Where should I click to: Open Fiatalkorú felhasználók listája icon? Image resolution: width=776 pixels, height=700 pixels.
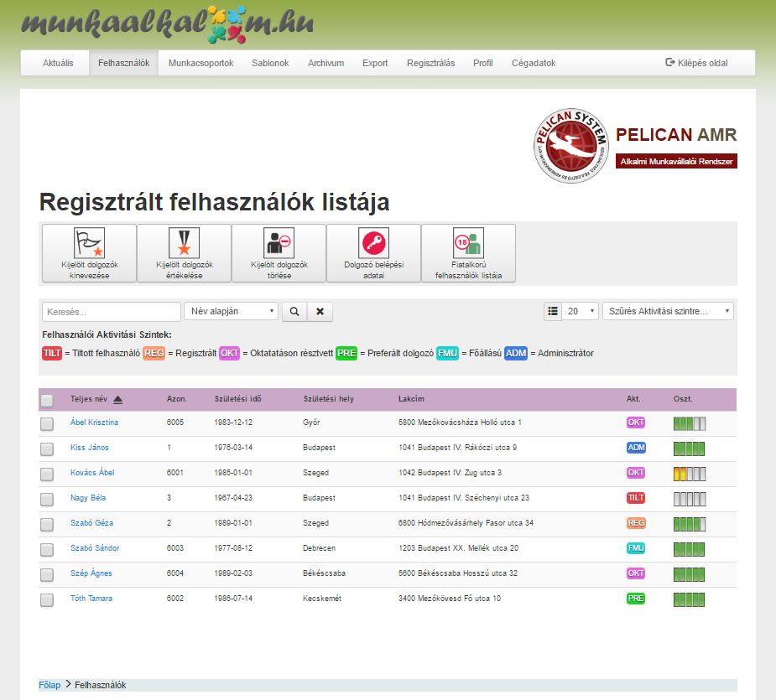point(468,244)
